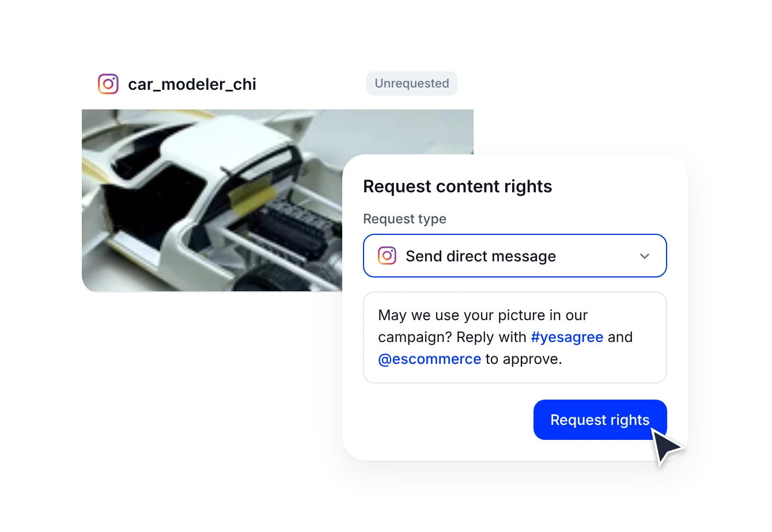Click the chevron arrow in the Request type field
Viewport: 772px width, 532px height.
(x=645, y=256)
